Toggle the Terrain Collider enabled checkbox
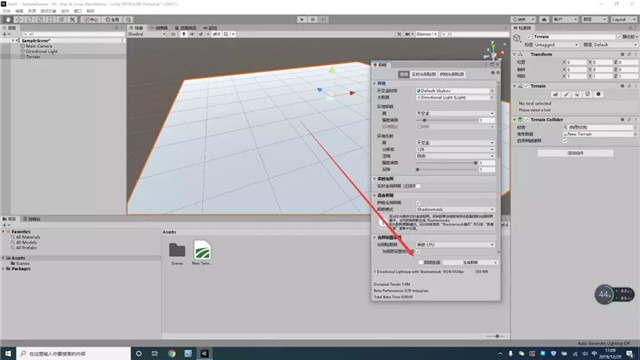The width and height of the screenshot is (640, 360). tap(527, 120)
